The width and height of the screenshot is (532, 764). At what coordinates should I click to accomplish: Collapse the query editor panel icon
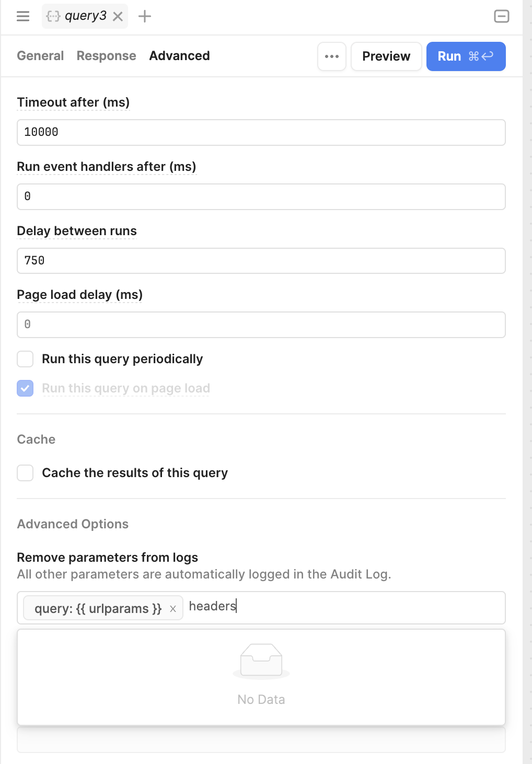point(502,16)
